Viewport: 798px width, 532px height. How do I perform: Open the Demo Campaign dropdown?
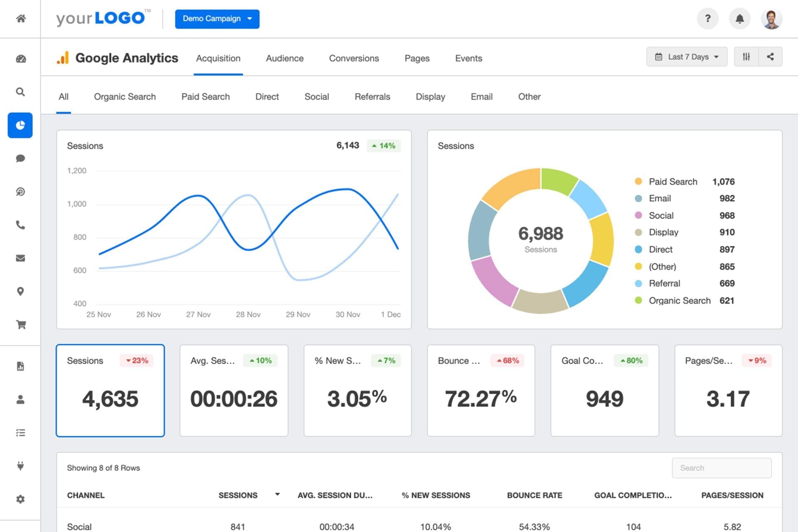217,19
